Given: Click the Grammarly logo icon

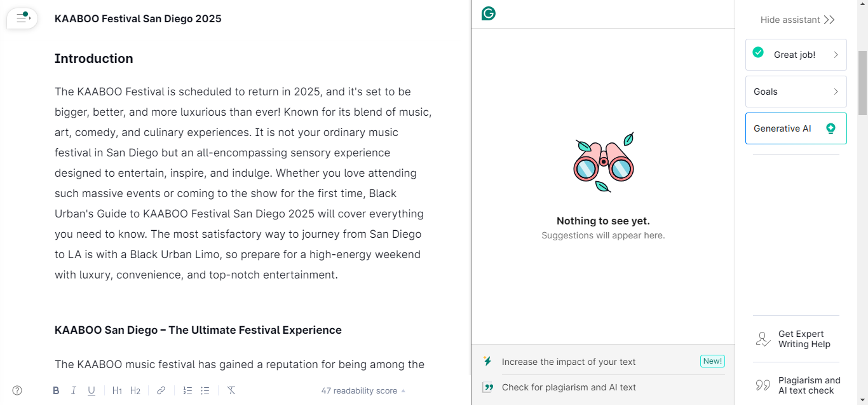Looking at the screenshot, I should click(x=488, y=13).
